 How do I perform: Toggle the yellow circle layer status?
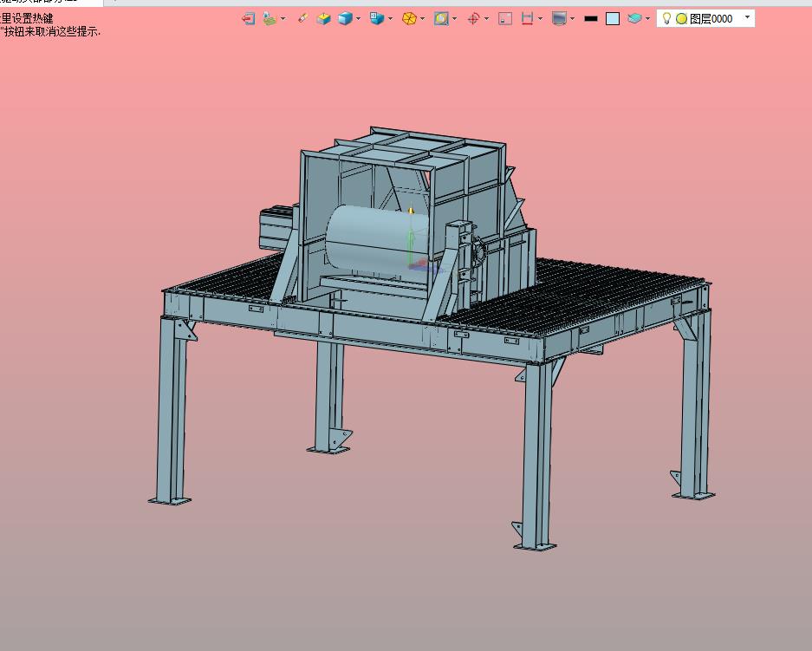(681, 19)
